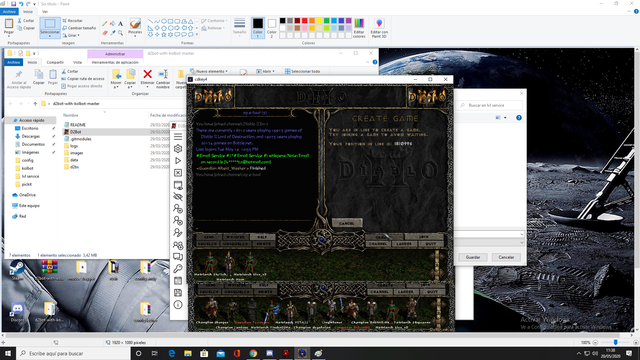Click the Paint horizontal scrollbar
Screen dimensions: 640x360
(x=318, y=335)
